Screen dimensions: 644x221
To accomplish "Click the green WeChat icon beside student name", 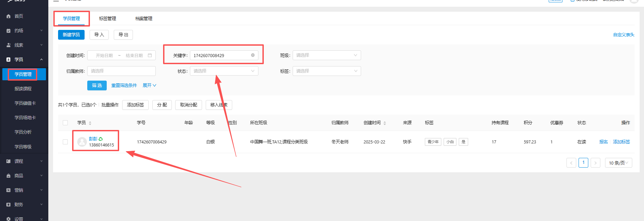I will pyautogui.click(x=101, y=139).
